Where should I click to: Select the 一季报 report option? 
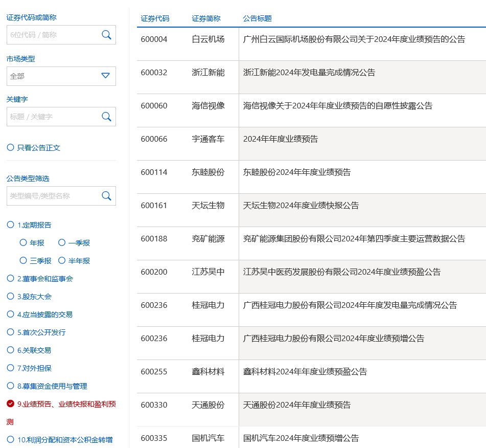click(x=62, y=242)
